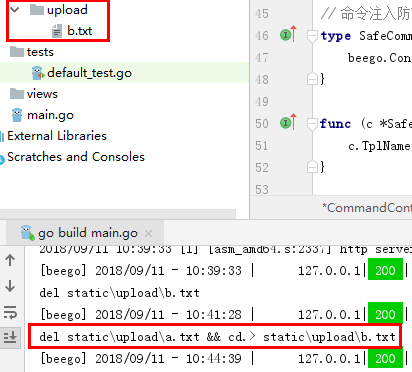Click the green 200 status at 10:39:33
The image size is (412, 372).
pos(385,270)
